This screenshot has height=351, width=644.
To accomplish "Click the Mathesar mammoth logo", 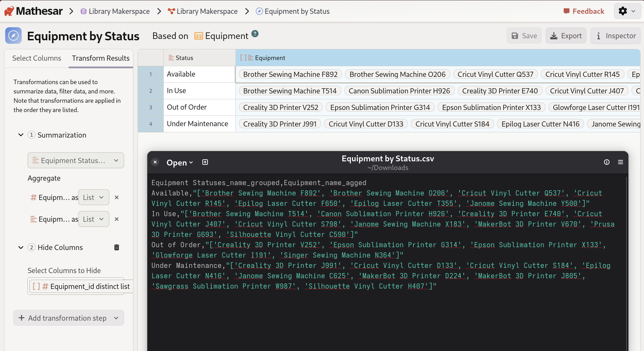I will point(9,11).
